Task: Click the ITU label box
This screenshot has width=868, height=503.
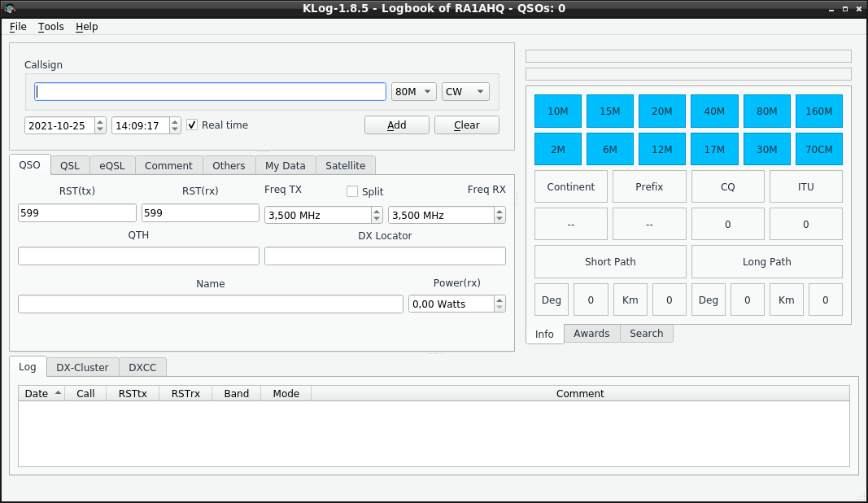Action: 806,186
